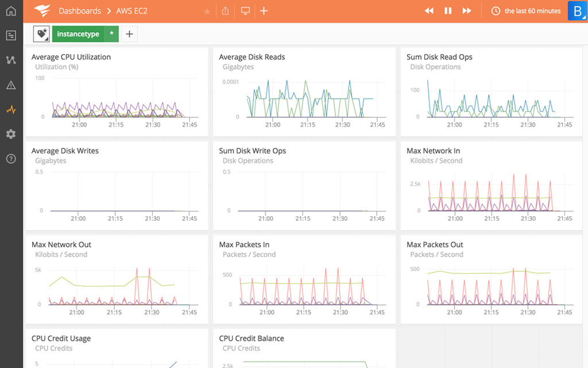Go to the Home icon in sidebar
Image resolution: width=588 pixels, height=368 pixels.
[11, 11]
